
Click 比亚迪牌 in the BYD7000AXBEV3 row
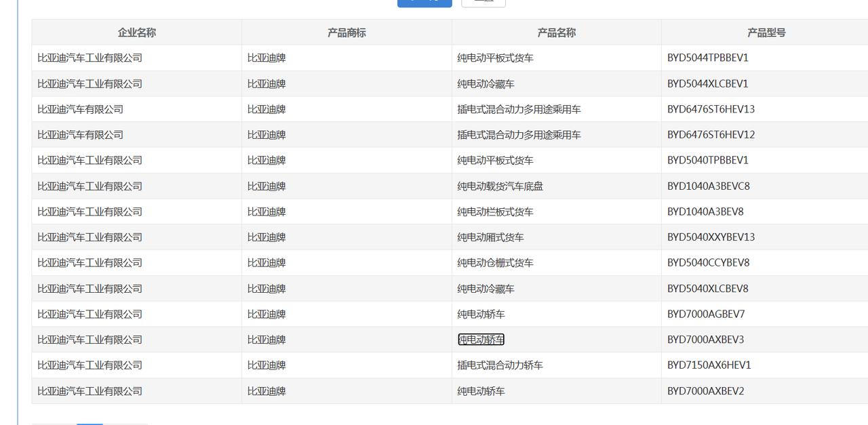tap(267, 340)
